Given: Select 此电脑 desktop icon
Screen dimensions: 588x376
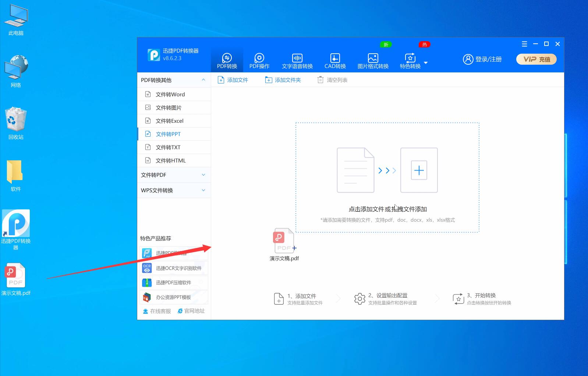Looking at the screenshot, I should 16,21.
